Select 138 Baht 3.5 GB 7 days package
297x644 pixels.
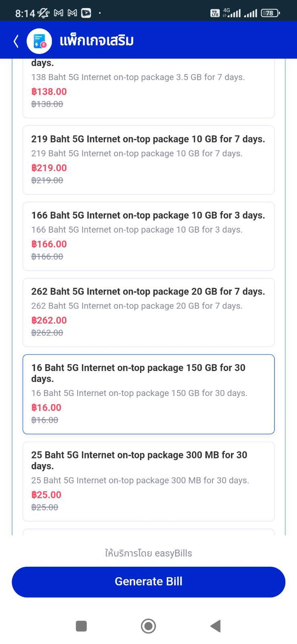(148, 89)
